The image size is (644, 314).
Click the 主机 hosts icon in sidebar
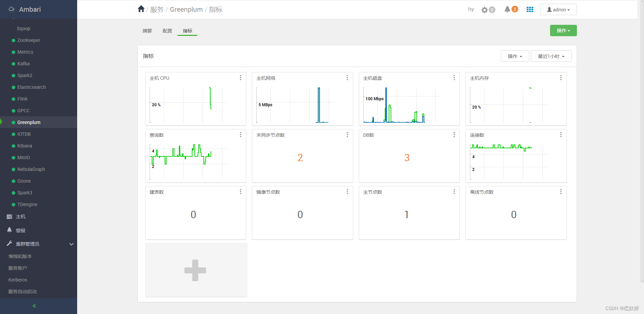tap(9, 217)
